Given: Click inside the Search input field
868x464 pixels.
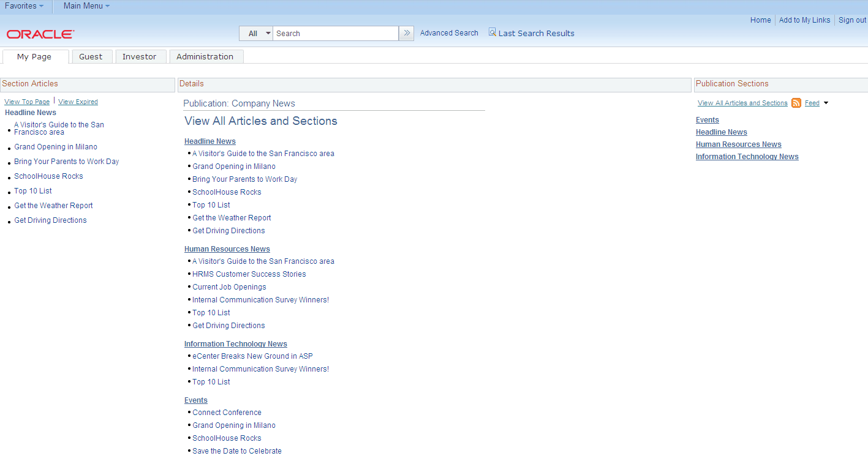Looking at the screenshot, I should pos(336,33).
